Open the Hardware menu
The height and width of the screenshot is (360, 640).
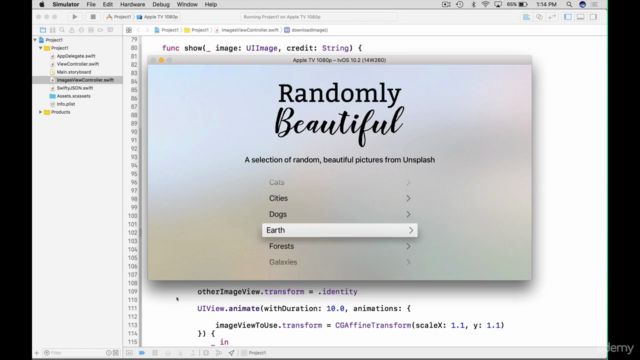click(132, 4)
